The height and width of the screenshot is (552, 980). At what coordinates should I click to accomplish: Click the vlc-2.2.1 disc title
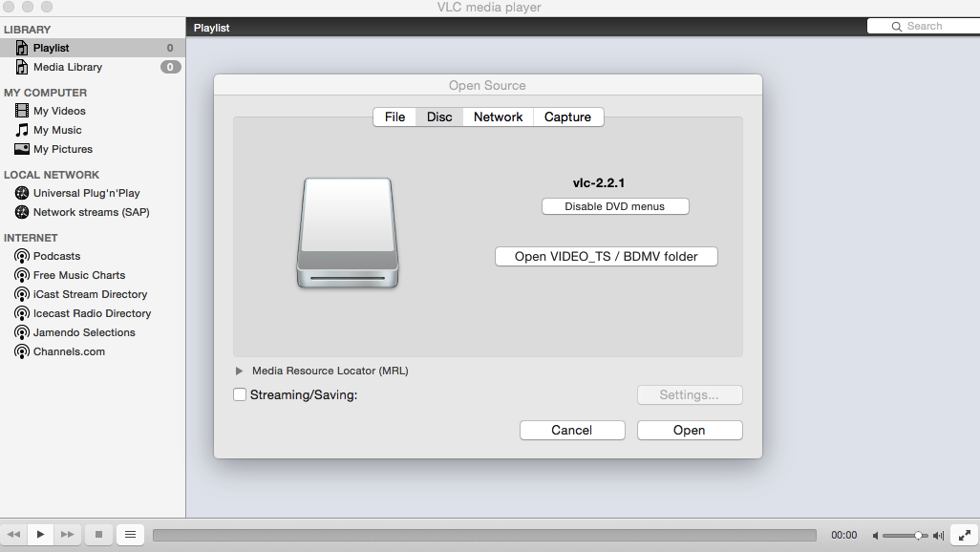pos(599,183)
